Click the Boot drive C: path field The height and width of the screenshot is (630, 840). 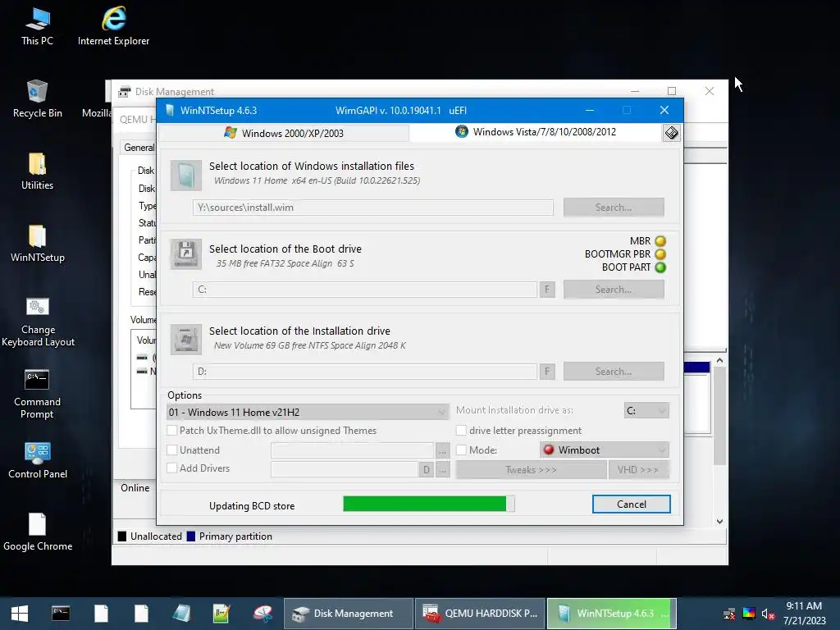tap(365, 290)
